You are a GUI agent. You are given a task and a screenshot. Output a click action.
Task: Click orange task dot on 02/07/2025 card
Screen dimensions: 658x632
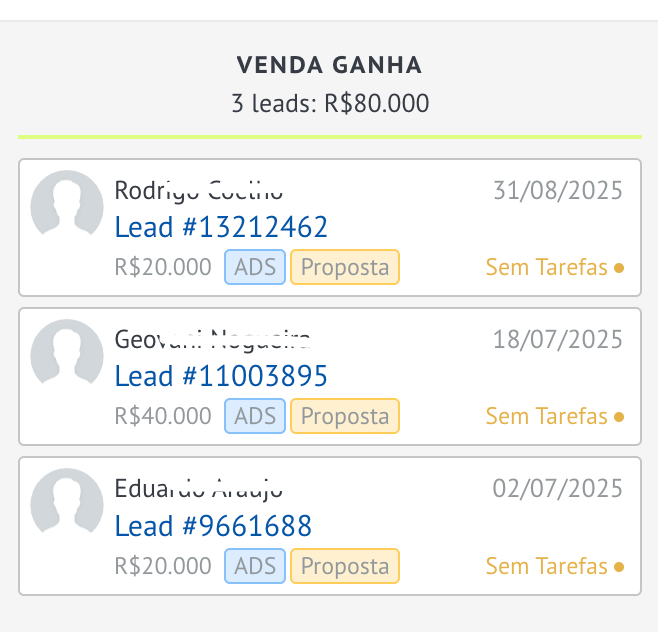point(619,567)
